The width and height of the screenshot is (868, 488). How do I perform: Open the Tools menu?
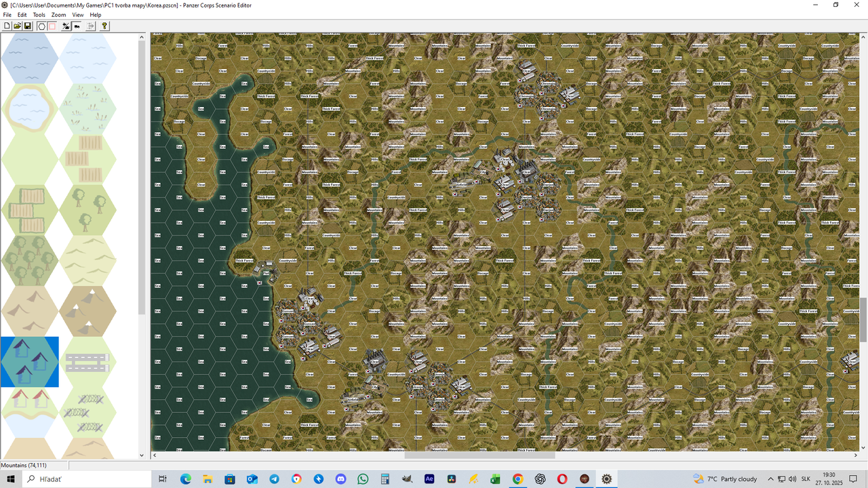click(39, 15)
